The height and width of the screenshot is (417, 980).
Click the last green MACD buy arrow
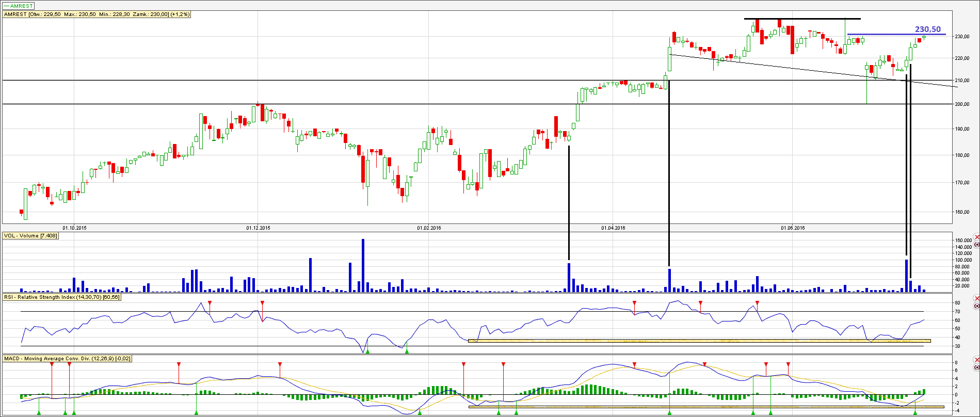pyautogui.click(x=915, y=412)
